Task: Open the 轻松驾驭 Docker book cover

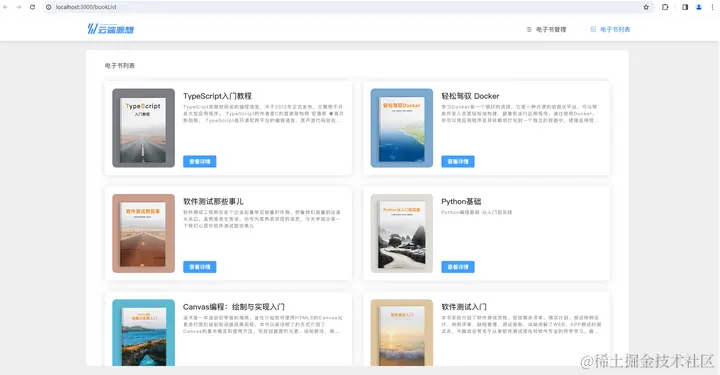Action: pos(402,128)
